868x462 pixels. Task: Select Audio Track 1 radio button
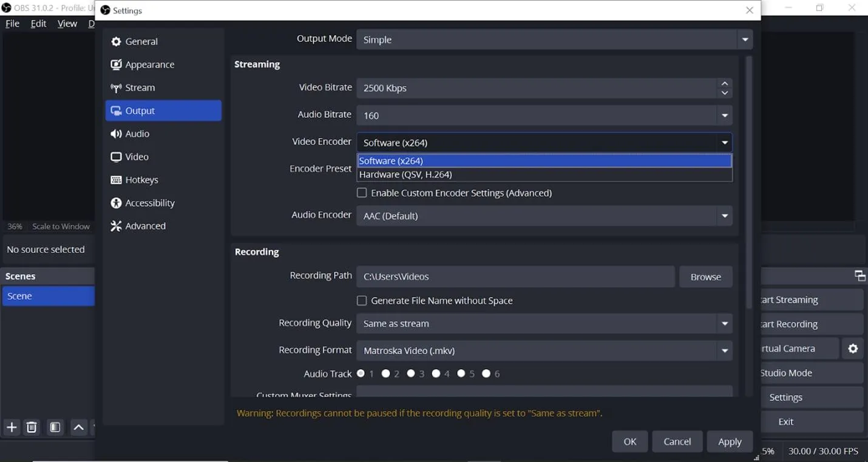coord(361,373)
